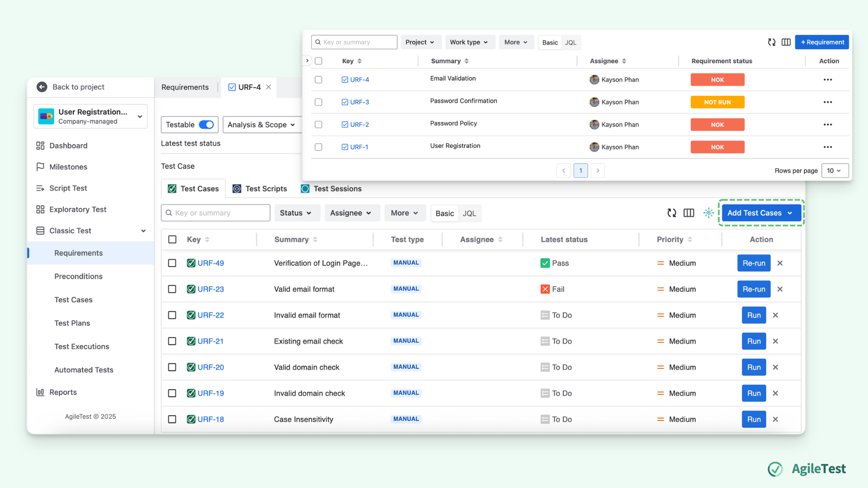Select all requirements with the header checkbox
The height and width of the screenshot is (488, 868).
319,61
